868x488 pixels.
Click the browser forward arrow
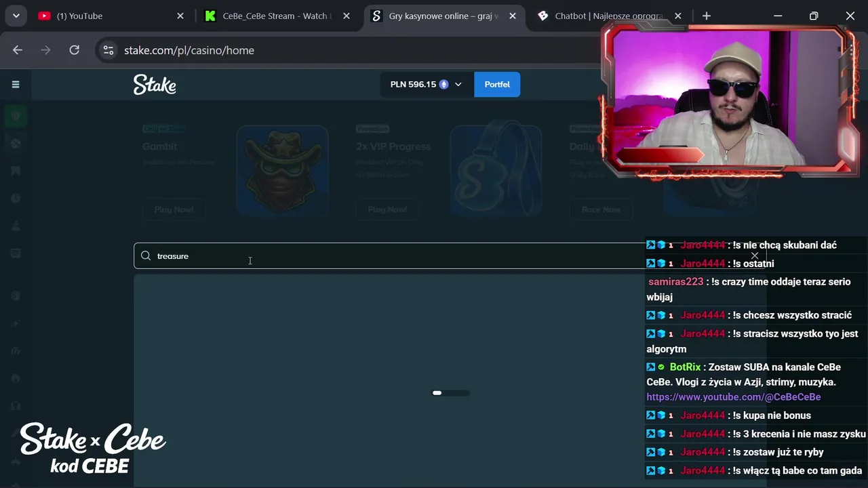pos(46,50)
